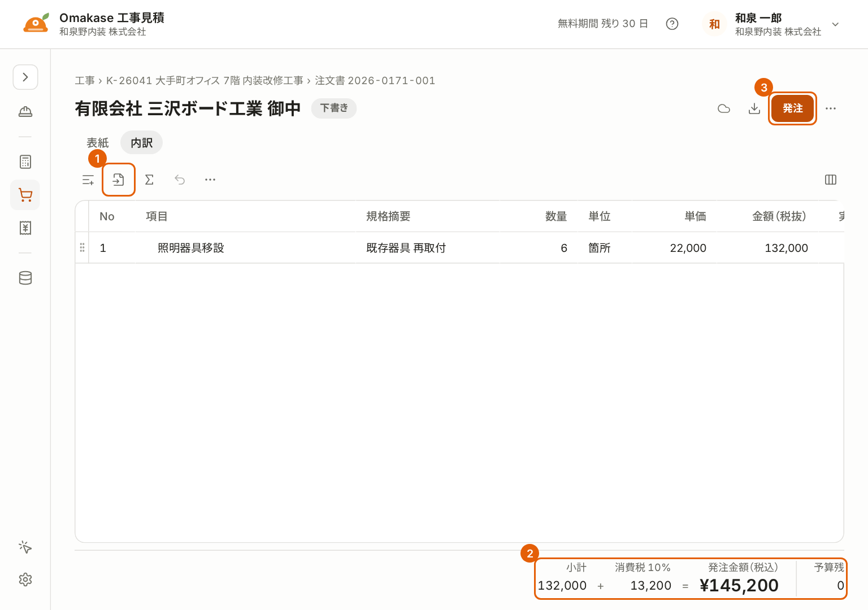This screenshot has height=610, width=868.
Task: Click the row 1 drag handle
Action: point(83,248)
